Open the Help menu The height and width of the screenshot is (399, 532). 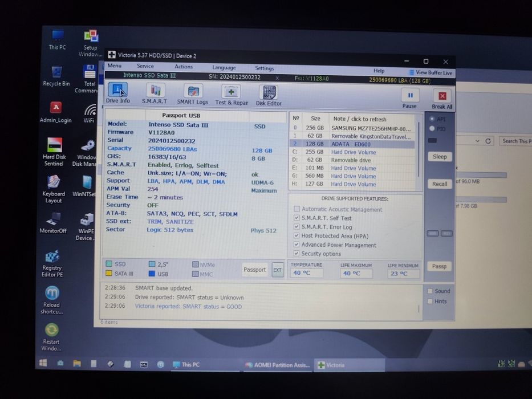(x=379, y=71)
